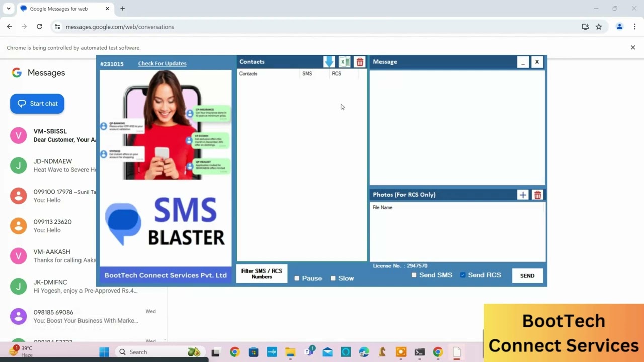The image size is (644, 362).
Task: Open the JD-NDMAEW conversation
Action: click(x=53, y=165)
